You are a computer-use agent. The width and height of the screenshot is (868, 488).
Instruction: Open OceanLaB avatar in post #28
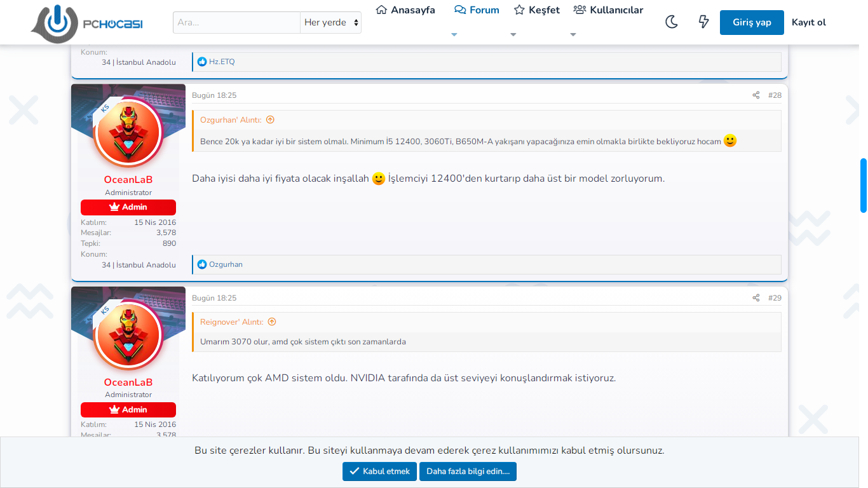128,133
